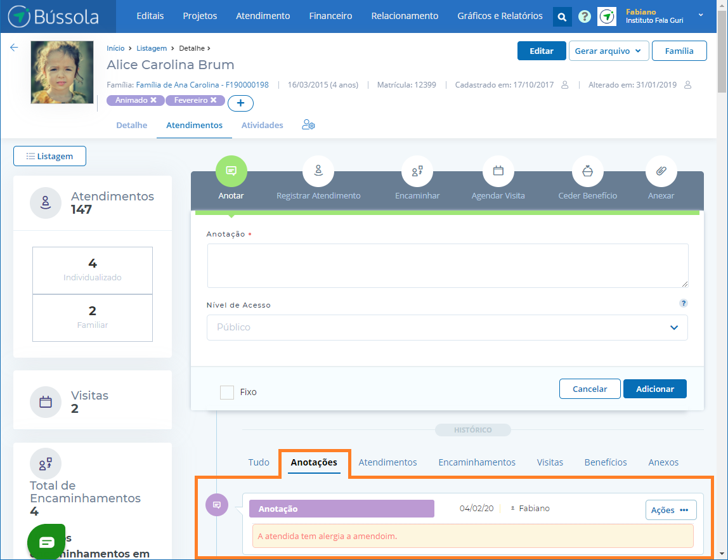Image resolution: width=728 pixels, height=560 pixels.
Task: Select the Encaminhar action icon
Action: coord(417,171)
